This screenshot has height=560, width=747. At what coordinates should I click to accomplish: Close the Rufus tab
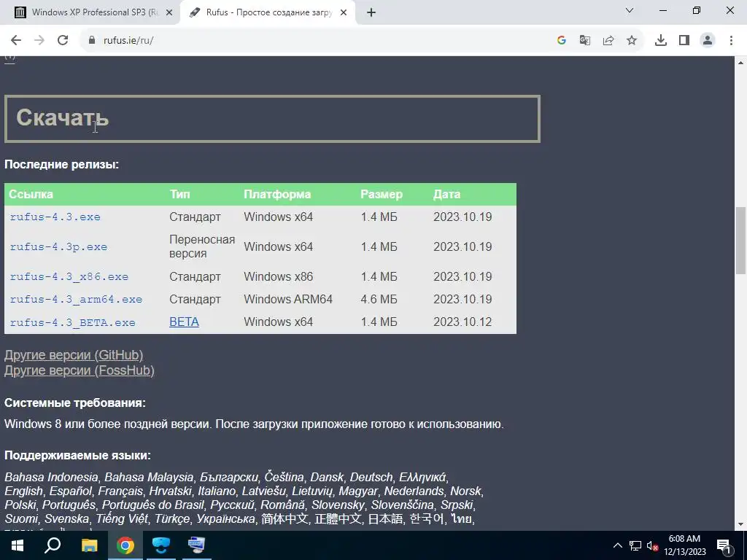click(x=344, y=12)
